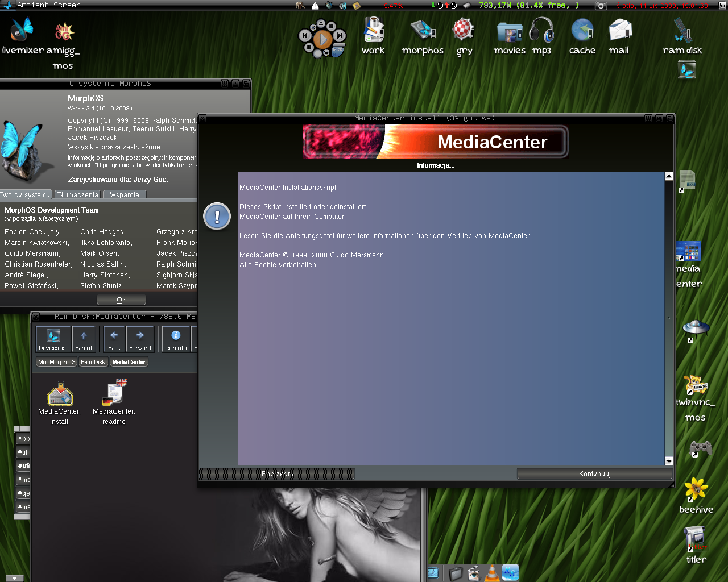Click the Poprzedni button in the installer

(277, 474)
